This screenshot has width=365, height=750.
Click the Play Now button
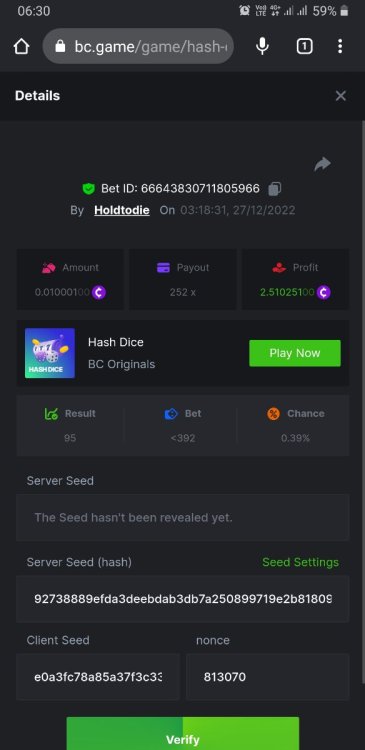point(295,353)
